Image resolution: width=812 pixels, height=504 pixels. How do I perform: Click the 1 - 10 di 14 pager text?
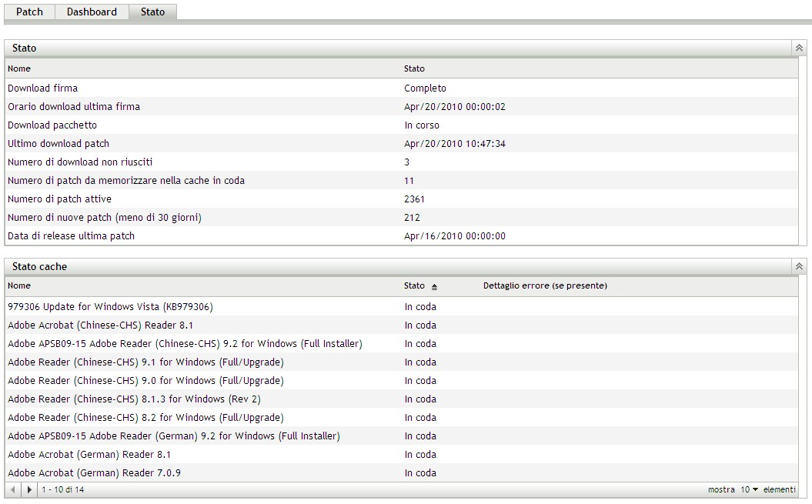[x=62, y=489]
